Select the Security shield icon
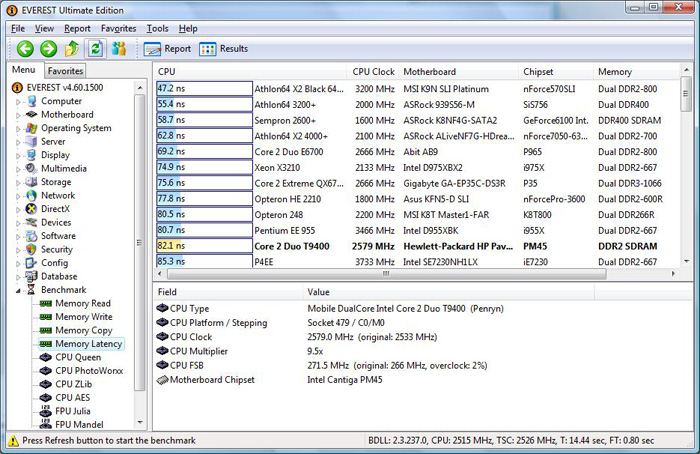The image size is (700, 454). click(x=31, y=249)
